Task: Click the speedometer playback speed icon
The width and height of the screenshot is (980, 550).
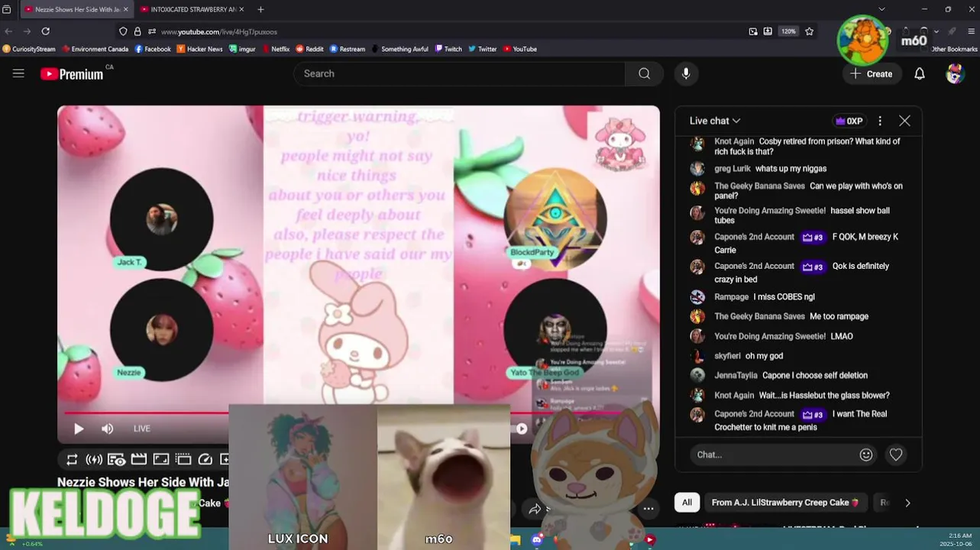Action: 205,459
